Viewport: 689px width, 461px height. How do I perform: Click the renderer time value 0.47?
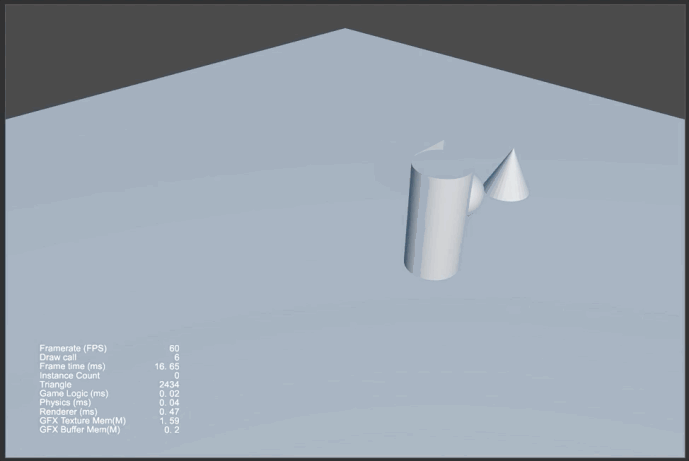point(169,412)
